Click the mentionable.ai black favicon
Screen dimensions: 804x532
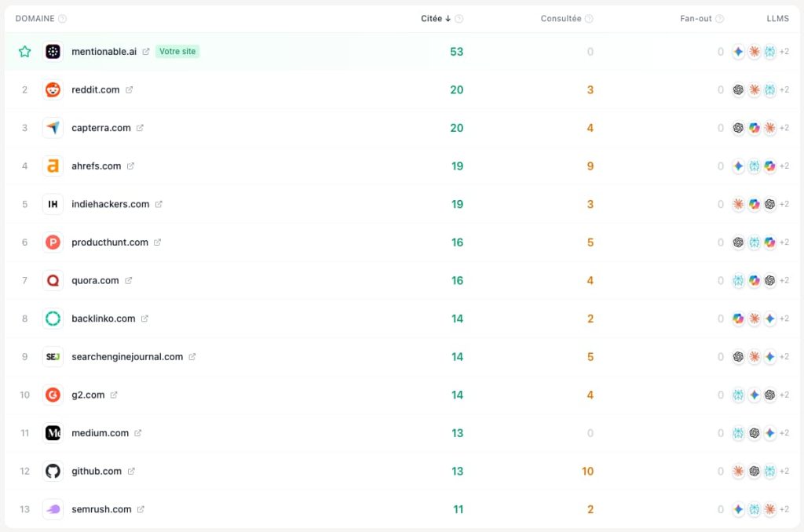tap(53, 51)
